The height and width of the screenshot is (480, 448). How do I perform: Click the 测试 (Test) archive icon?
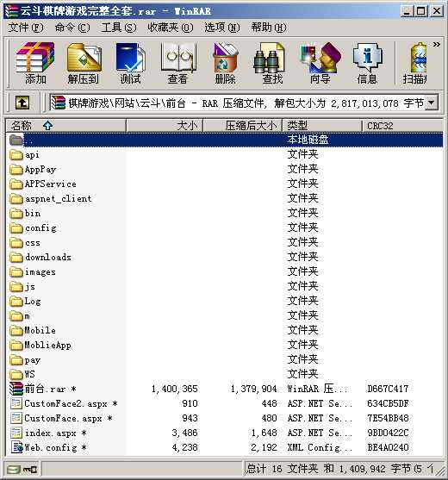click(x=130, y=63)
